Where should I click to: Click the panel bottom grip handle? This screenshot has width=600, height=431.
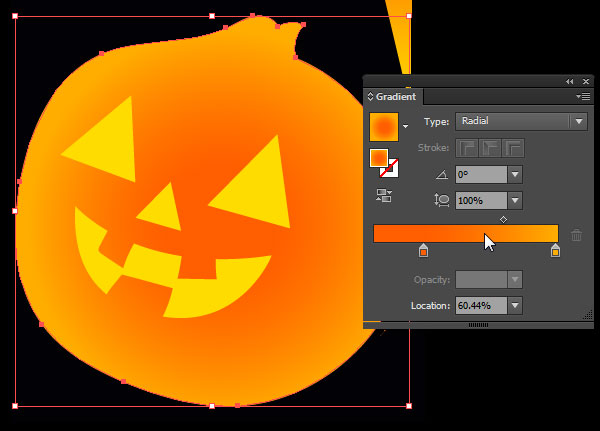click(x=478, y=325)
